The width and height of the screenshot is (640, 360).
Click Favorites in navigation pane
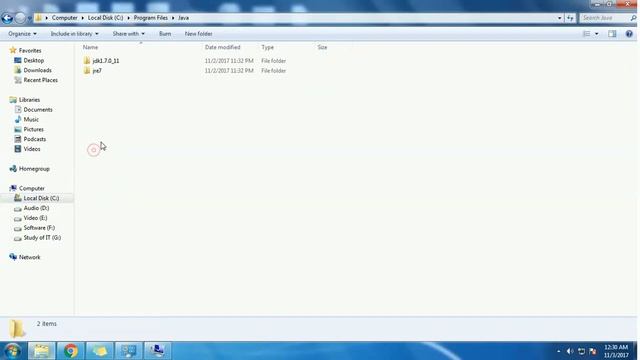(x=30, y=51)
